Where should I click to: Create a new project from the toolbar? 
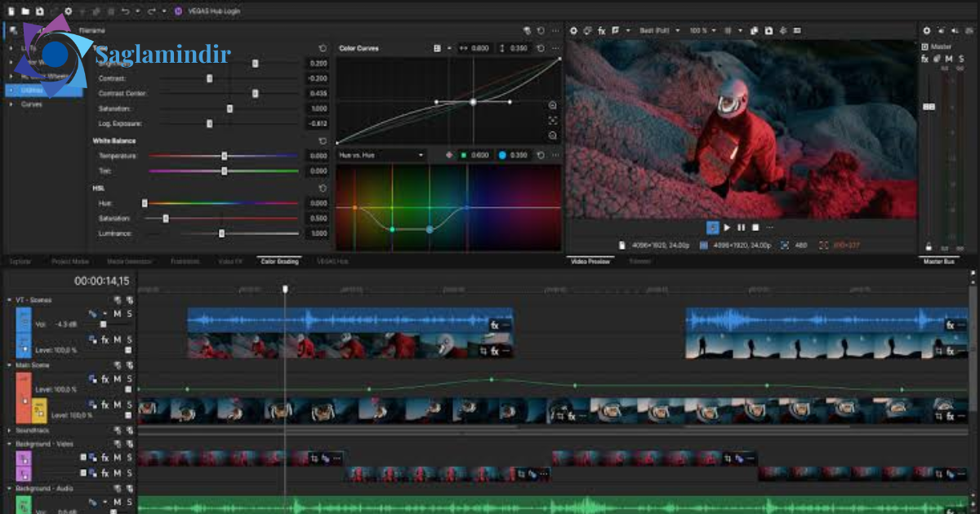click(x=12, y=11)
